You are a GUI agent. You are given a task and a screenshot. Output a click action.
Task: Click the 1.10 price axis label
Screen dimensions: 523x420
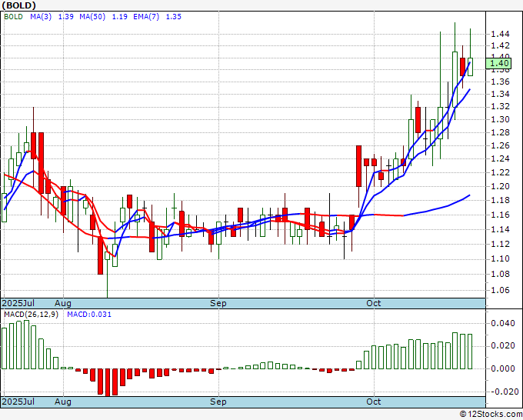[x=500, y=258]
